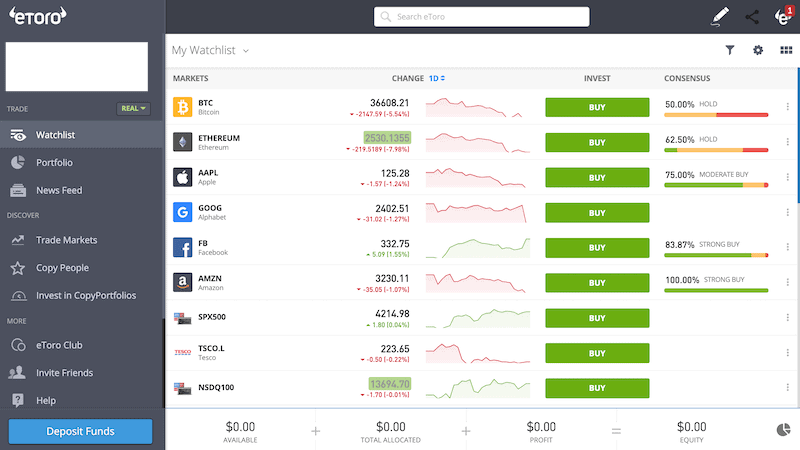Image resolution: width=800 pixels, height=450 pixels.
Task: Open watchlist settings gear icon
Action: pos(758,50)
